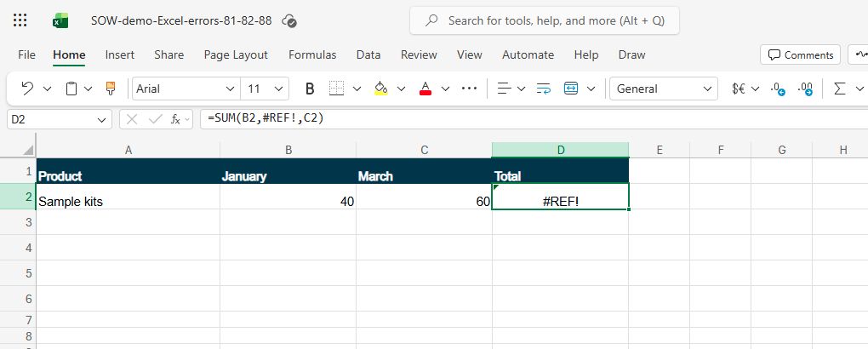868x349 pixels.
Task: Select column header E
Action: [659, 150]
